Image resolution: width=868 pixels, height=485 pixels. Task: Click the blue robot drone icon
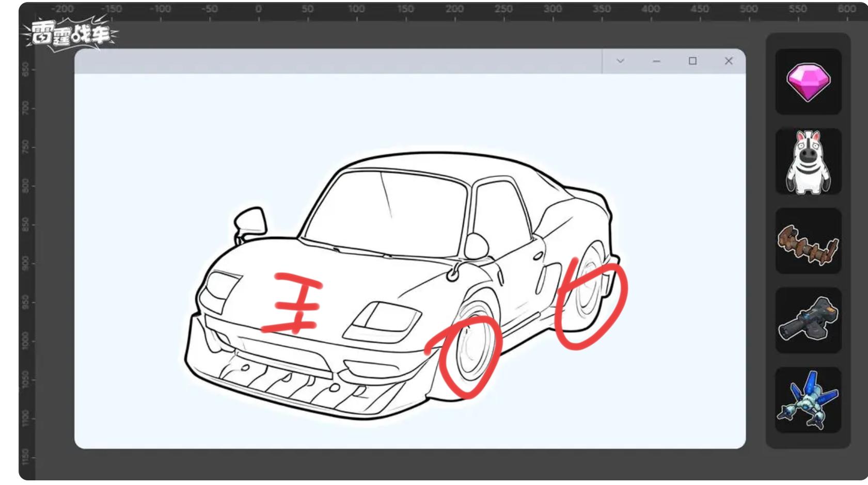click(808, 400)
